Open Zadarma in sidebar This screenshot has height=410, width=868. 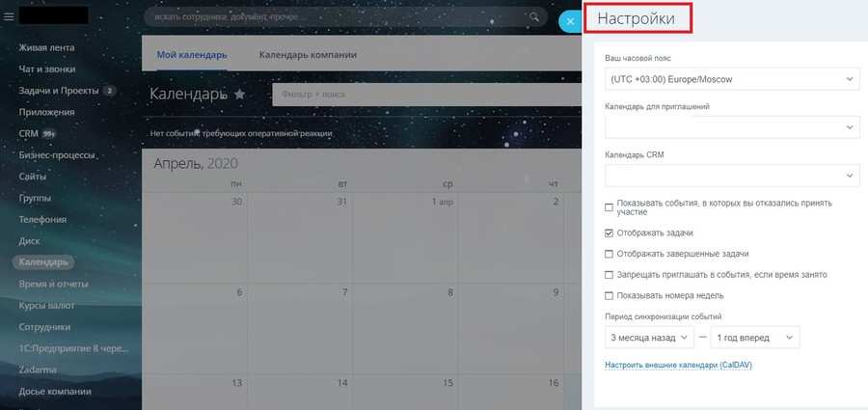pos(38,369)
